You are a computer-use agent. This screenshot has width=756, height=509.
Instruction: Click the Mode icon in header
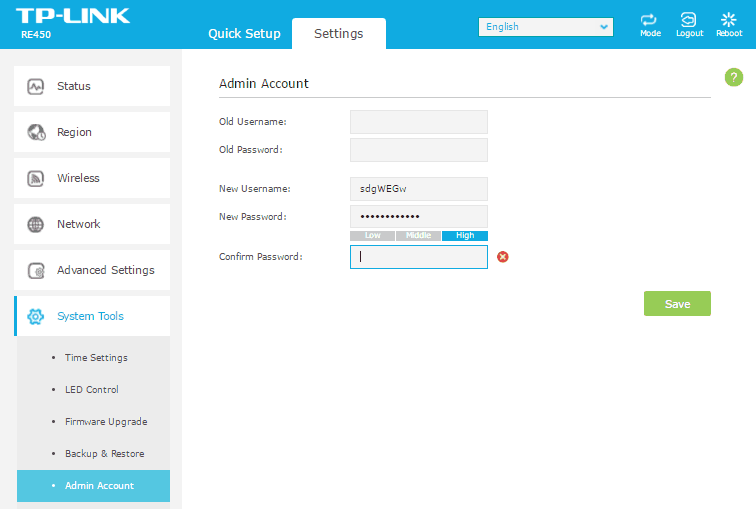point(650,21)
